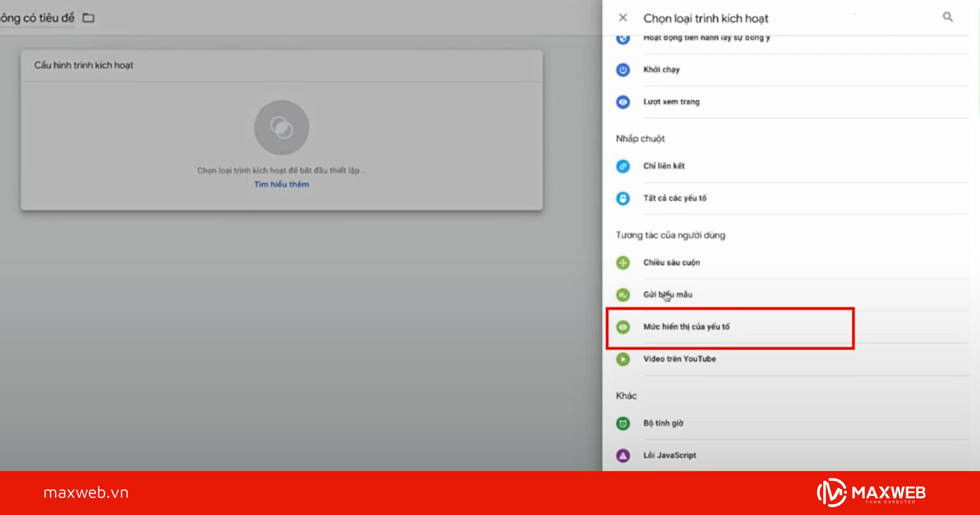Viewport: 980px width, 515px height.
Task: Close the trigger type selection panel
Action: click(623, 18)
